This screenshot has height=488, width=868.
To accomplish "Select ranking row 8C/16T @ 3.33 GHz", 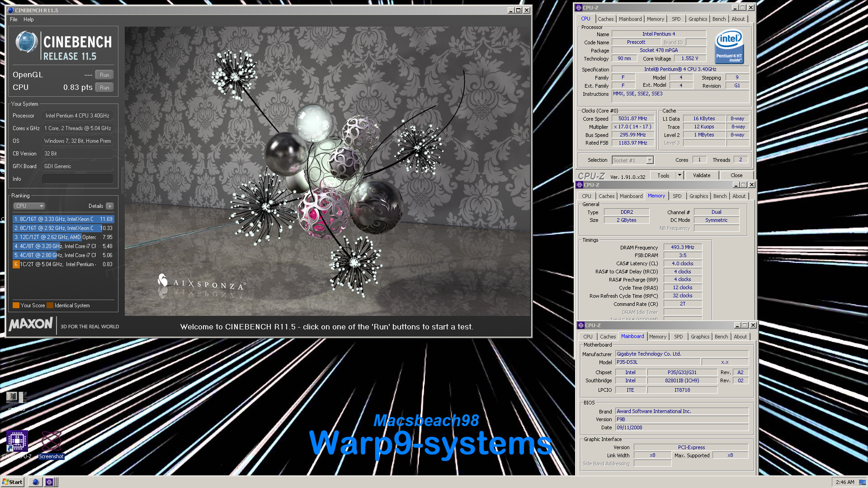I will coord(63,219).
